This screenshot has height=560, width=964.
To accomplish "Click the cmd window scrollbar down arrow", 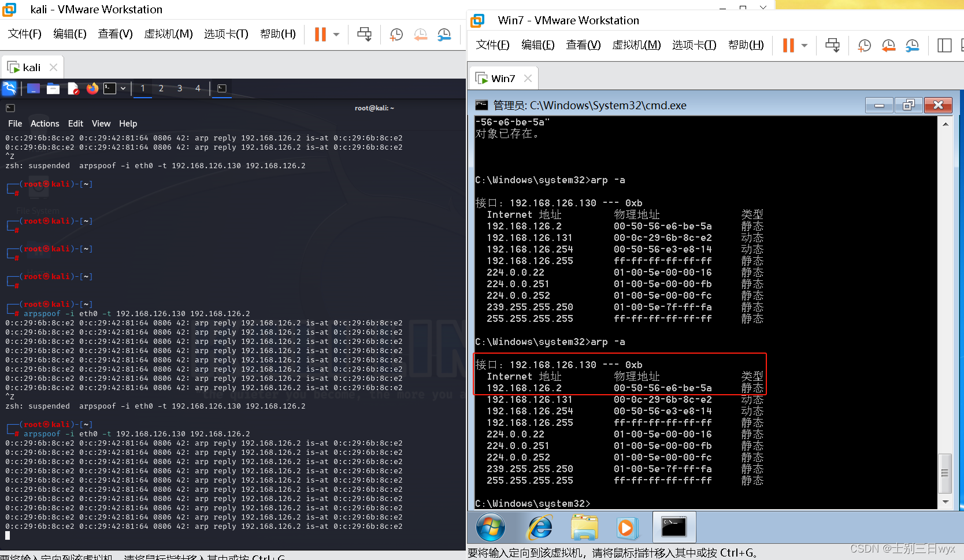I will (946, 502).
